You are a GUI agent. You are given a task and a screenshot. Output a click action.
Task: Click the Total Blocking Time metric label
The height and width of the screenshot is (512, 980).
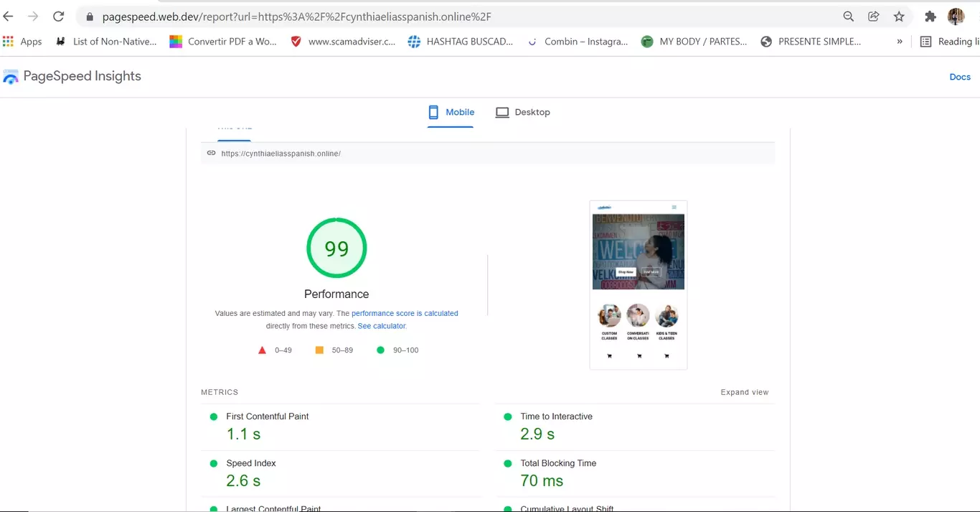click(558, 463)
